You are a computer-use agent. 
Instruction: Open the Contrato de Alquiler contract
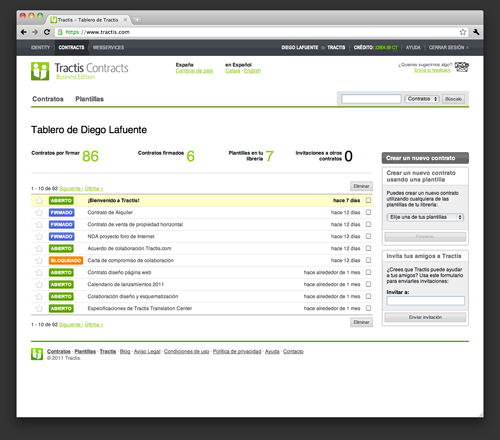click(x=110, y=212)
